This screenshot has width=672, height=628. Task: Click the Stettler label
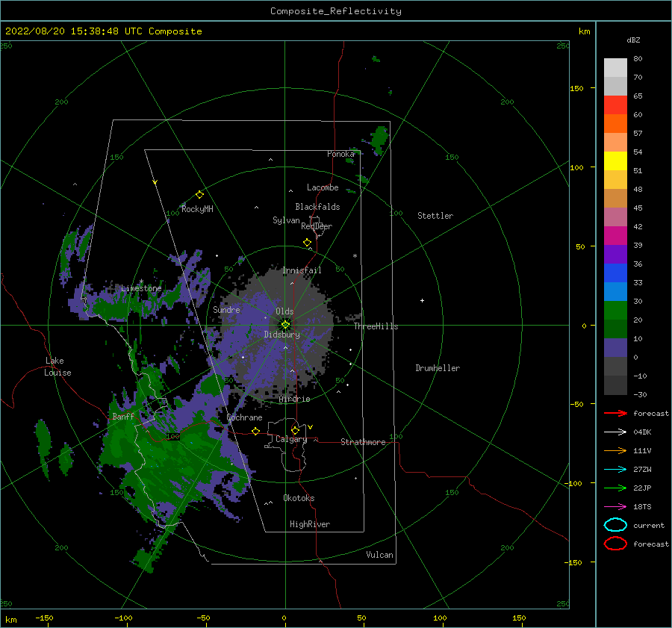point(435,216)
